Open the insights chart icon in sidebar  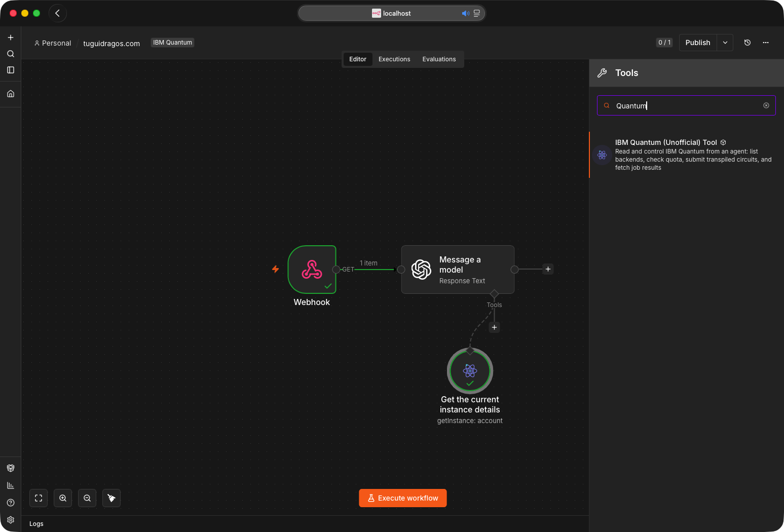(11, 485)
